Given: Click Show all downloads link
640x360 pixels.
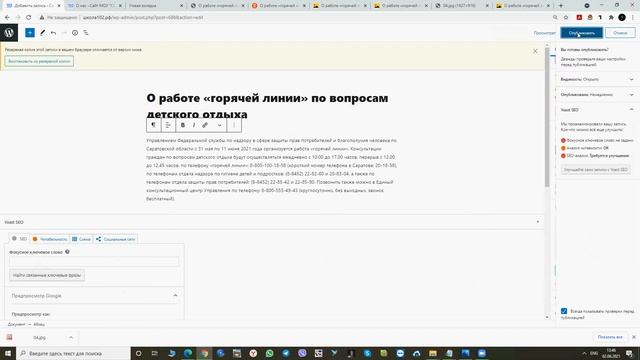Looking at the screenshot, I should [x=610, y=337].
